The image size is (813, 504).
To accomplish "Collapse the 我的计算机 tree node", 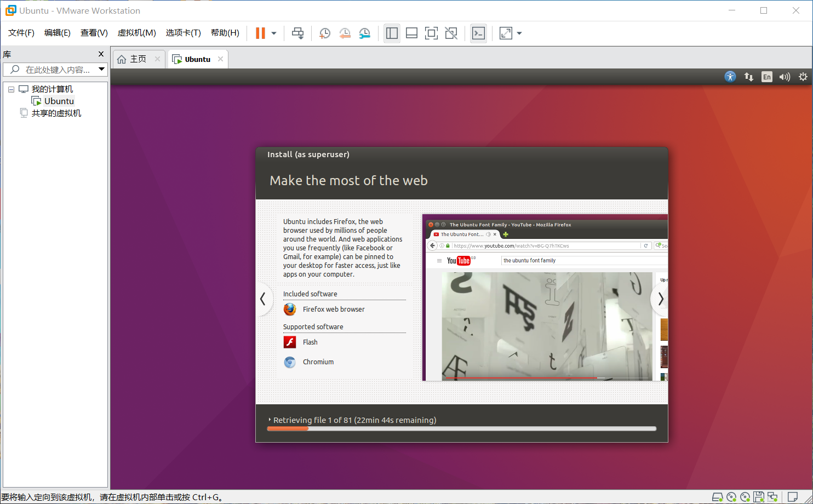I will [x=11, y=89].
